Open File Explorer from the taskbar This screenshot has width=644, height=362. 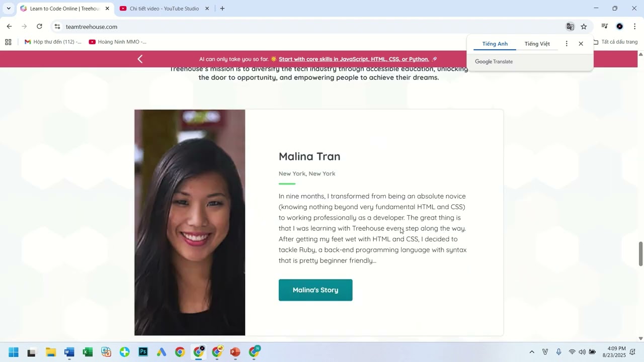[51, 352]
